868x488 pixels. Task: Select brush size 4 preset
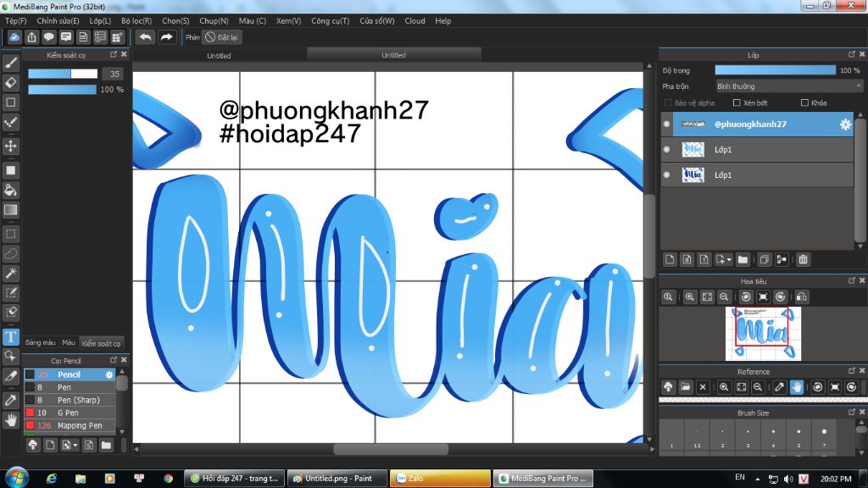point(773,435)
